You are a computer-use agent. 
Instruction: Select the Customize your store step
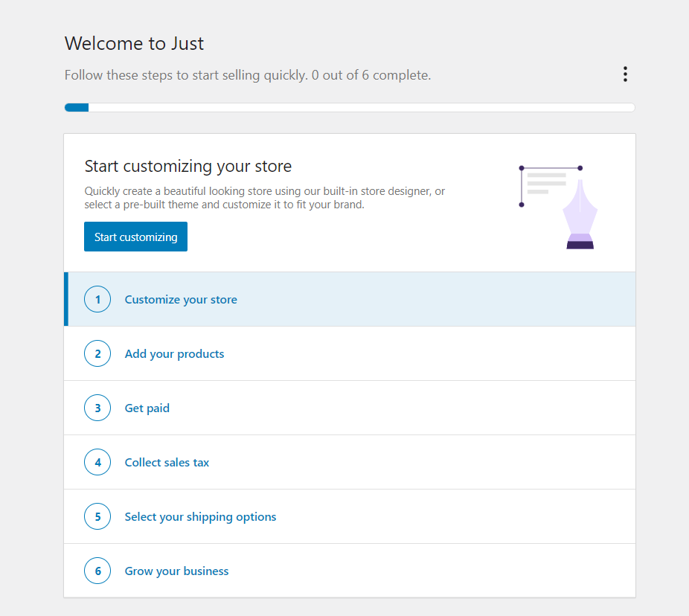tap(181, 300)
